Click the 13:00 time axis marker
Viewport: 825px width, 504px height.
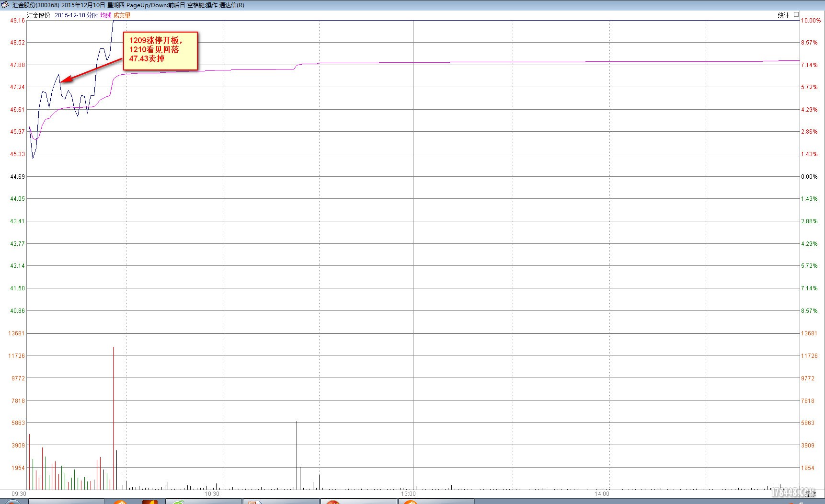(408, 493)
